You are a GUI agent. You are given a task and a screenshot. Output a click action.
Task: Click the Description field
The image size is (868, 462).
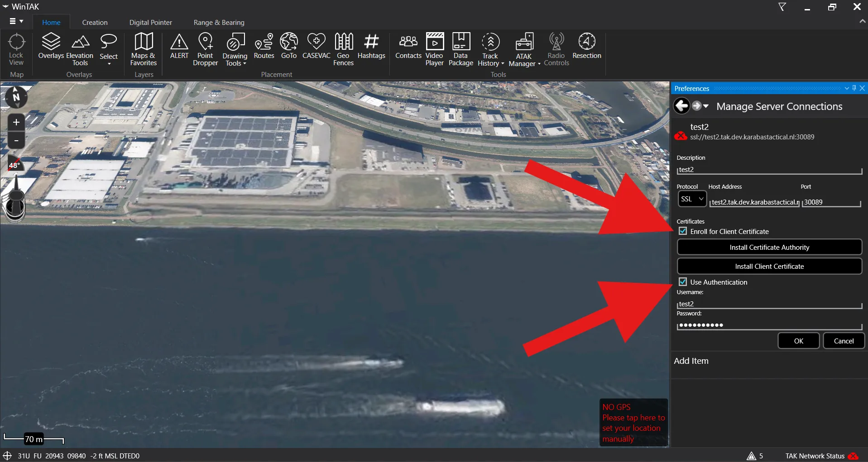769,170
